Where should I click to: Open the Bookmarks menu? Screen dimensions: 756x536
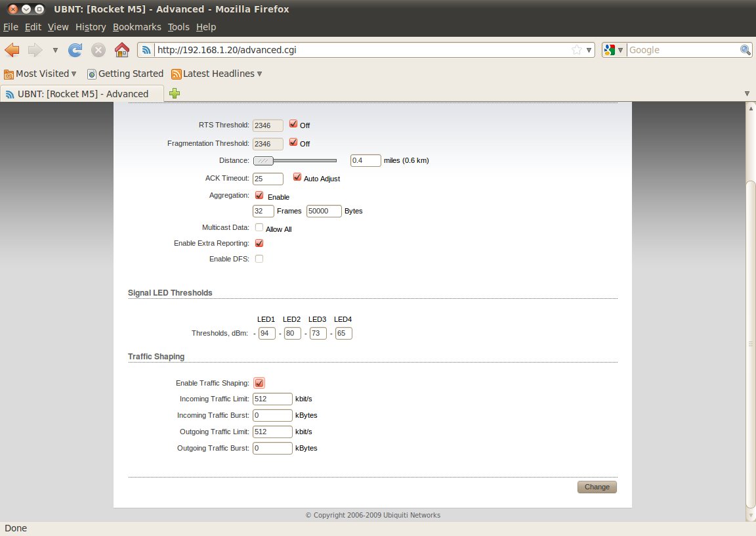click(137, 27)
